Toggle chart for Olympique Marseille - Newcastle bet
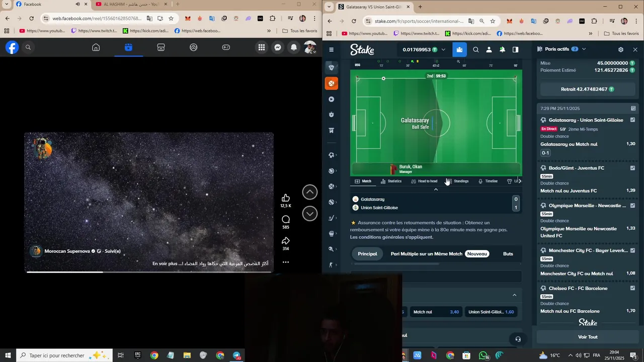The height and width of the screenshot is (362, 644). coord(632,206)
